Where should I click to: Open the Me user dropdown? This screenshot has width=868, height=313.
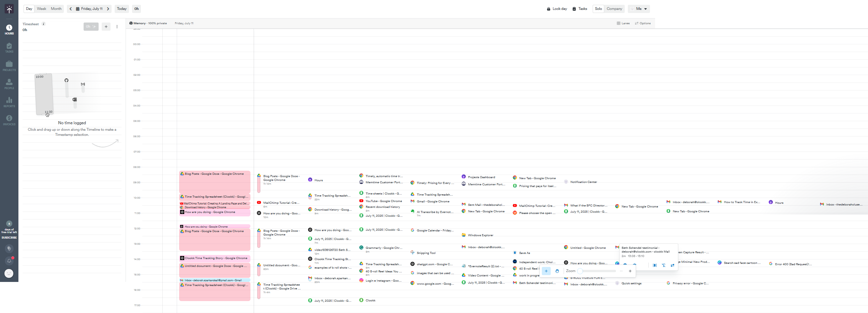tap(639, 9)
